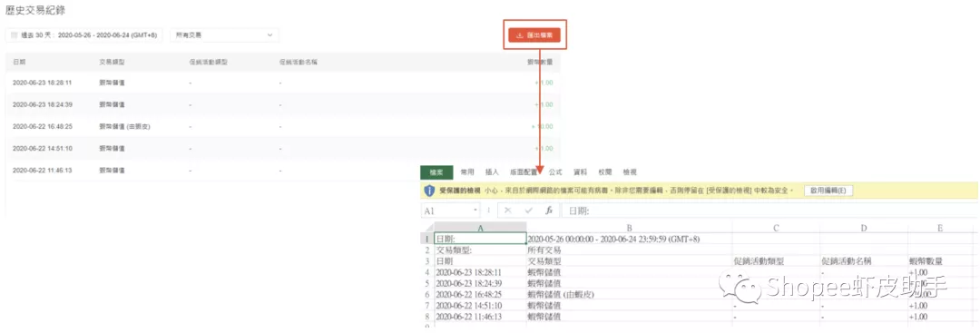This screenshot has width=980, height=333.
Task: Click Excel cell A8 2020-06-22 11:46:13
Action: [x=480, y=317]
